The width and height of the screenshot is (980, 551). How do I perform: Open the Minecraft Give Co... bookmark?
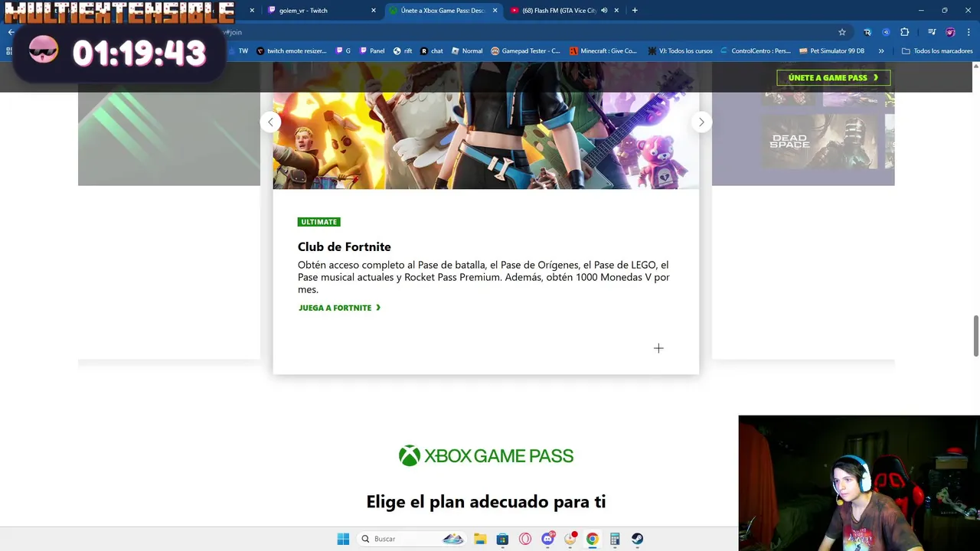pos(603,51)
